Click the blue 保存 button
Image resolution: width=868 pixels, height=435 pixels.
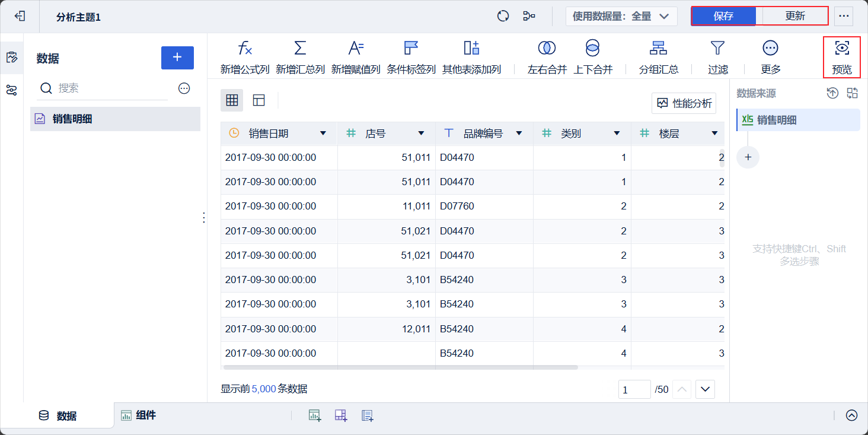723,16
